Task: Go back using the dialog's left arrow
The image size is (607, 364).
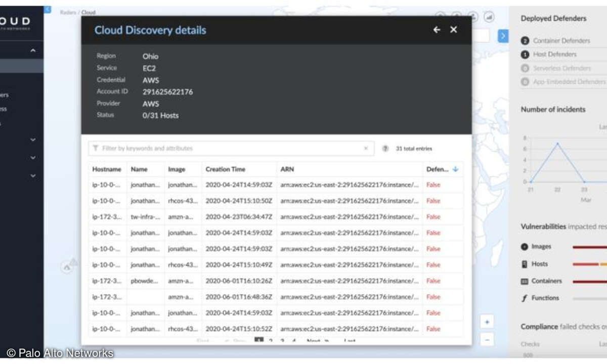Action: pyautogui.click(x=437, y=30)
